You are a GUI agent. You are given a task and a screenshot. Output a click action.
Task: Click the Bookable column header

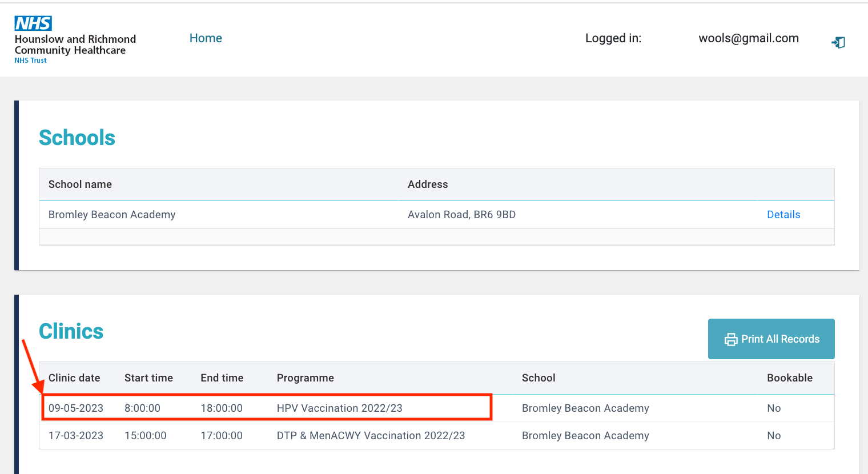click(790, 378)
